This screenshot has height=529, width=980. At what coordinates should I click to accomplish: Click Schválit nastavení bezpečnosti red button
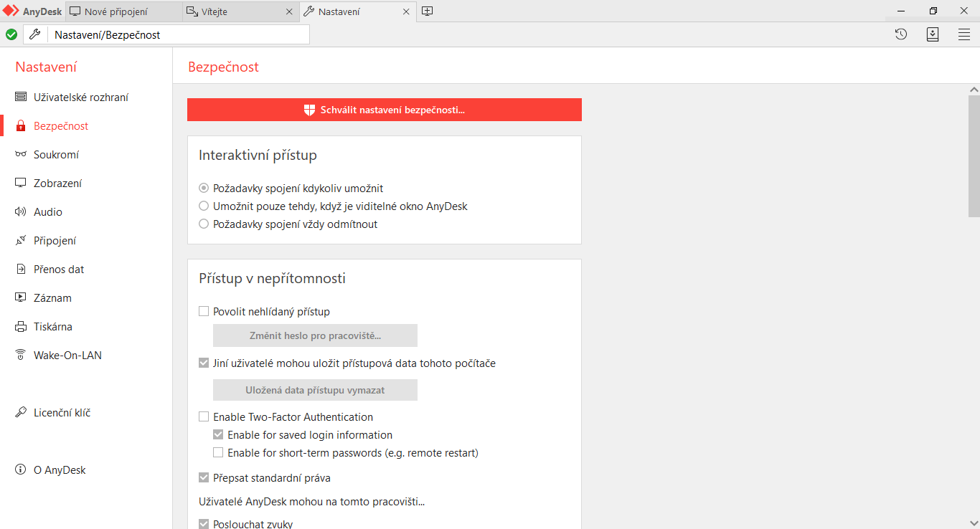coord(385,110)
